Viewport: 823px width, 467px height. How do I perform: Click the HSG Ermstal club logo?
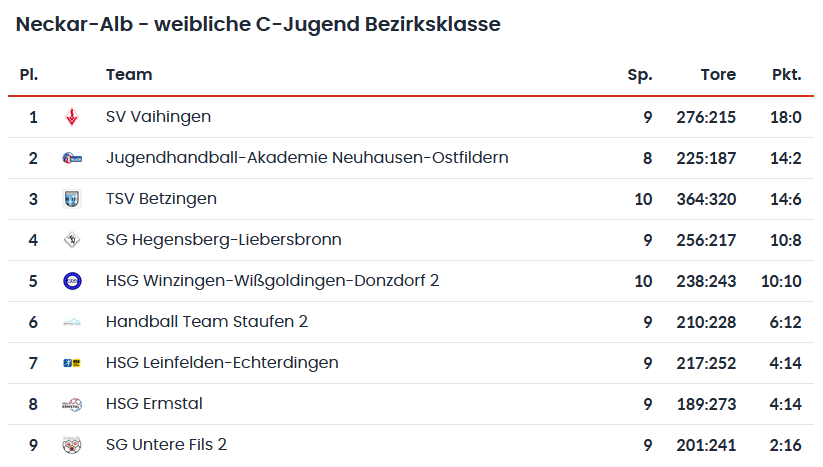pyautogui.click(x=72, y=404)
